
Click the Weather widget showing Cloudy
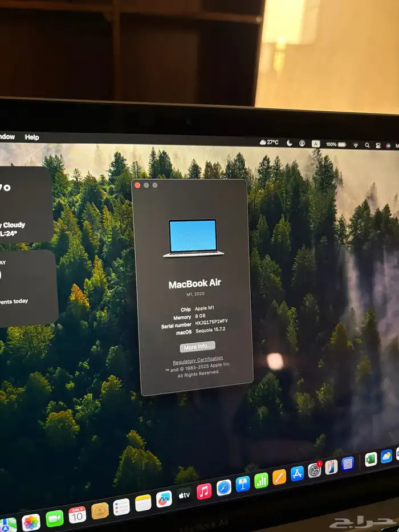(x=26, y=205)
